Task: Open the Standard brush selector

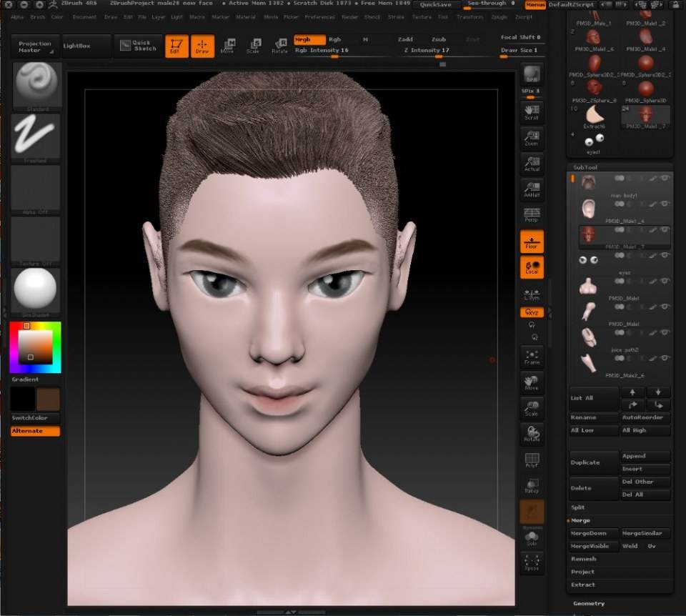Action: point(36,86)
